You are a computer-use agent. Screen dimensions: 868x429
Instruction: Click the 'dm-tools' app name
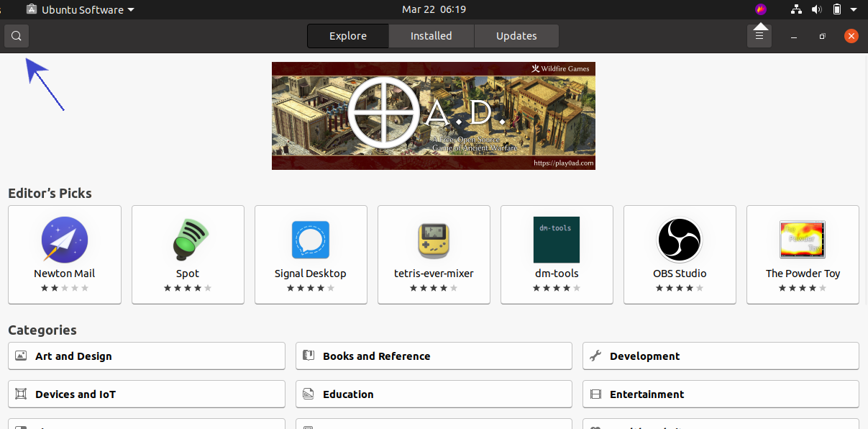click(x=557, y=274)
